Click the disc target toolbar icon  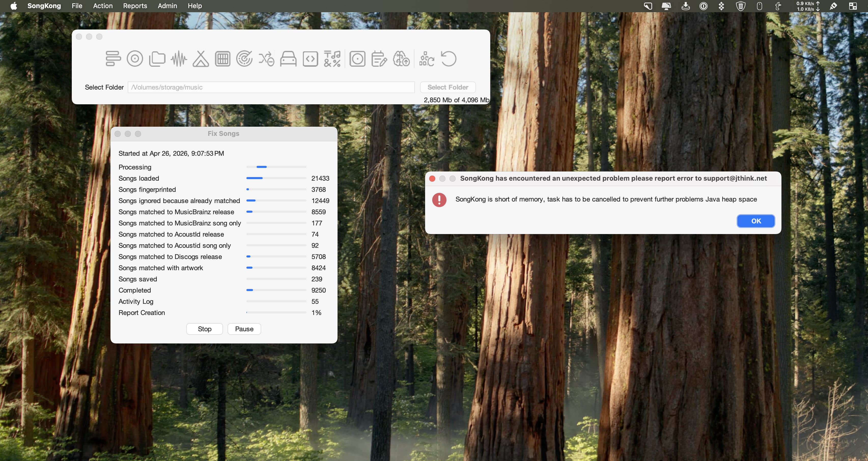point(135,59)
